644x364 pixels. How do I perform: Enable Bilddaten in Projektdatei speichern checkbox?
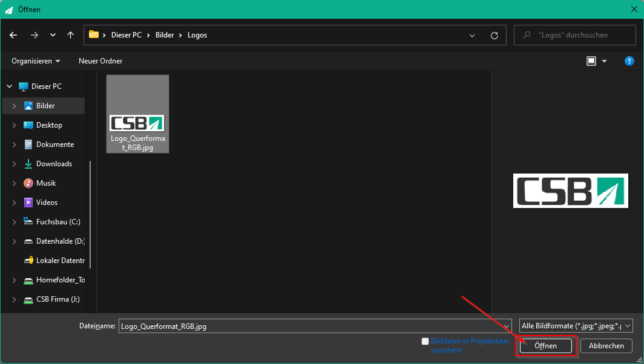[425, 341]
